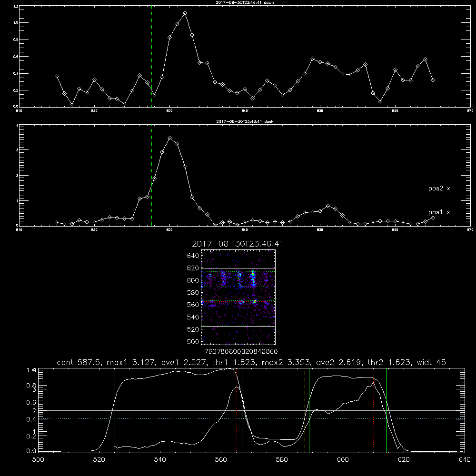The height and width of the screenshot is (476, 476).
Task: Click the last diamond marker in the dawn plot
Action: point(433,80)
